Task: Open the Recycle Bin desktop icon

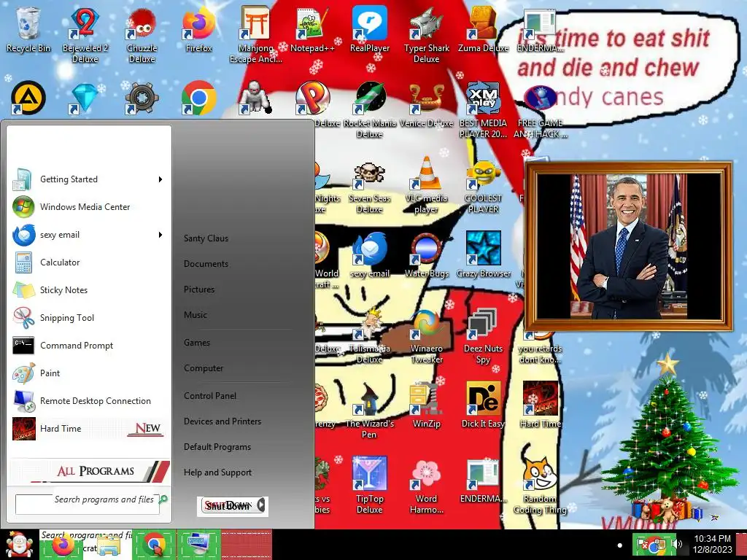Action: pyautogui.click(x=28, y=29)
